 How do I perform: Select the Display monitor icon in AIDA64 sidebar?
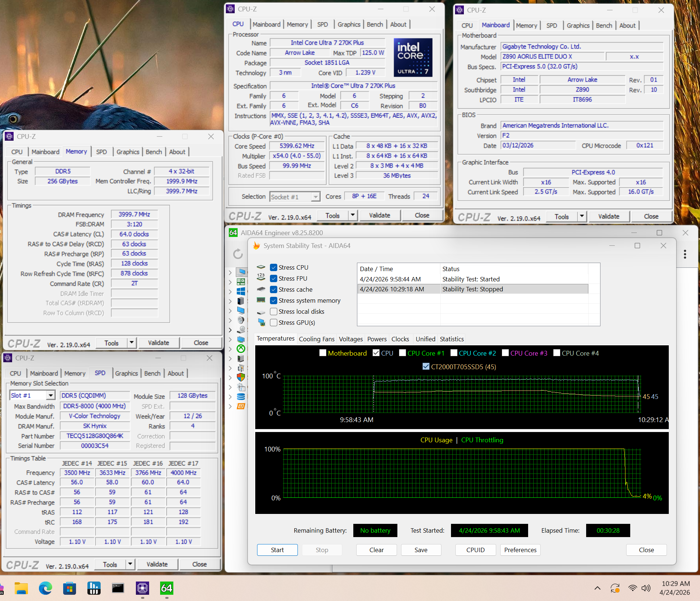(x=241, y=310)
